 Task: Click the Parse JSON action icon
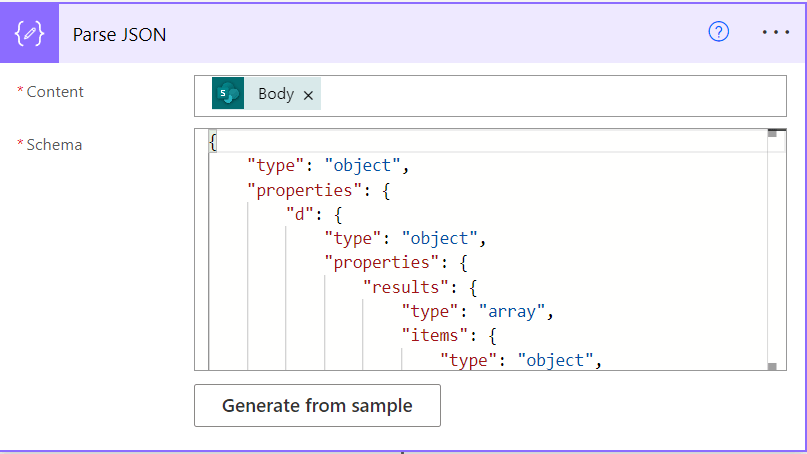pos(29,33)
